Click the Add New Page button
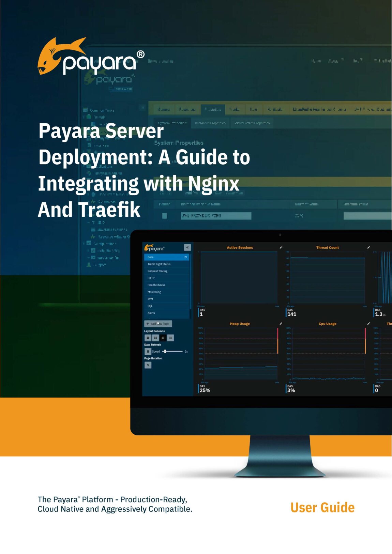This screenshot has height=554, width=392. (158, 324)
